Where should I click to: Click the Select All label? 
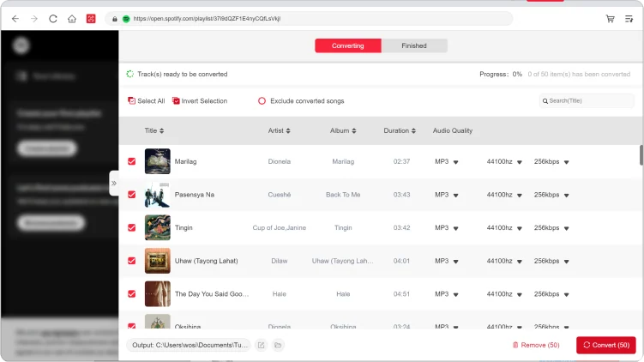(x=151, y=101)
